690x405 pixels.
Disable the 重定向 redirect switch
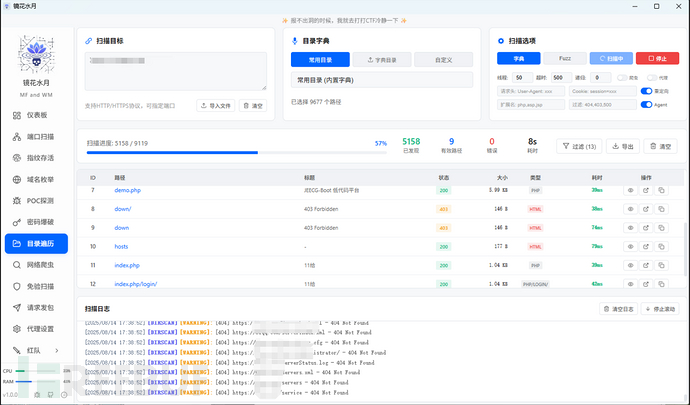[x=646, y=91]
